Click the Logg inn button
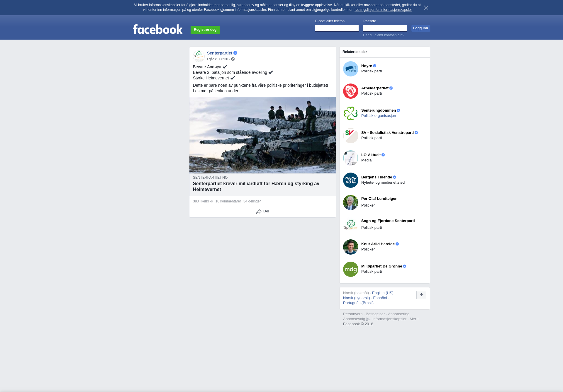The height and width of the screenshot is (392, 563). (x=420, y=28)
